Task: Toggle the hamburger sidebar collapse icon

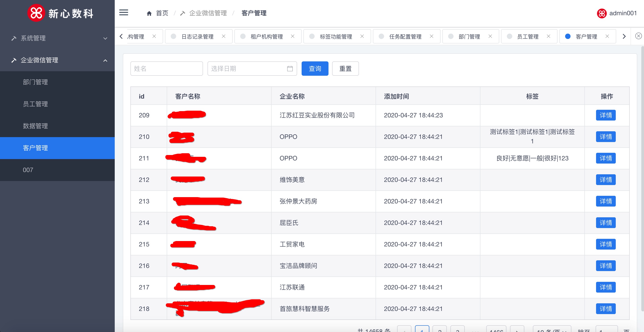Action: pyautogui.click(x=123, y=13)
